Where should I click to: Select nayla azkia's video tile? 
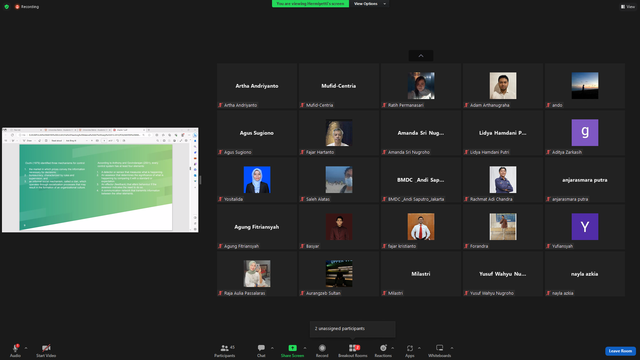(585, 273)
